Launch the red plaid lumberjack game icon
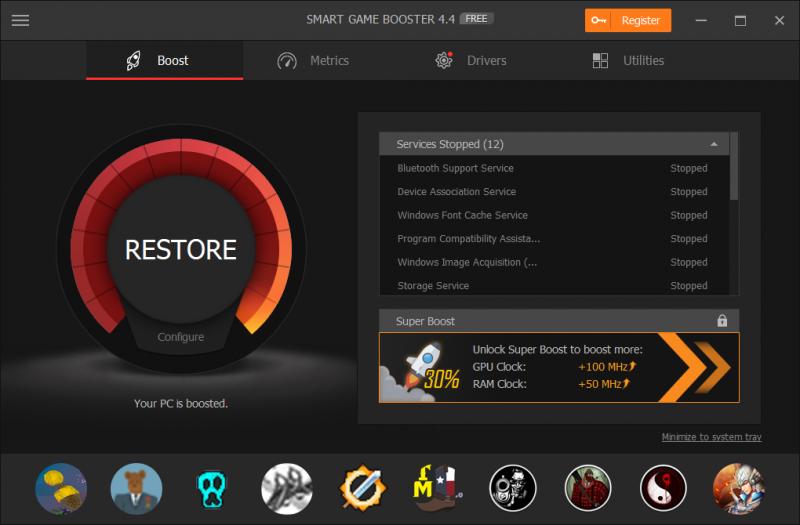The height and width of the screenshot is (525, 800). click(x=588, y=488)
